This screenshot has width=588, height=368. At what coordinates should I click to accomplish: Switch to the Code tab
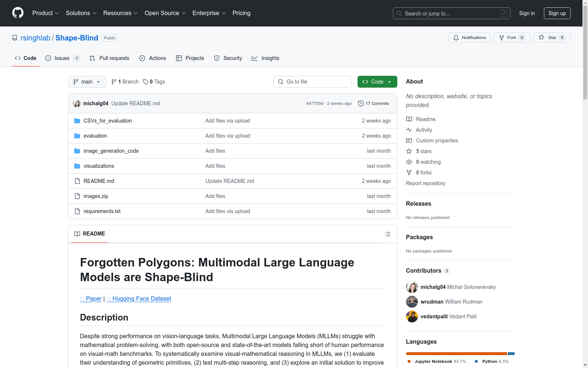[x=26, y=58]
